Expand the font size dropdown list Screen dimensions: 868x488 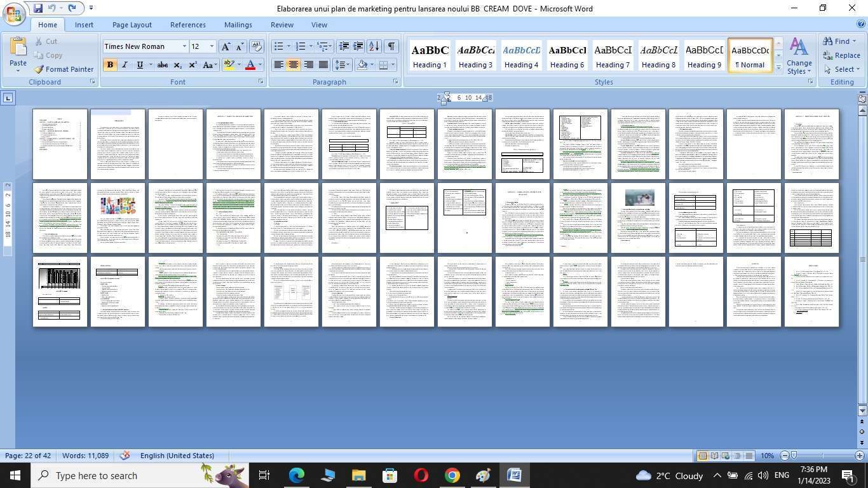point(212,46)
